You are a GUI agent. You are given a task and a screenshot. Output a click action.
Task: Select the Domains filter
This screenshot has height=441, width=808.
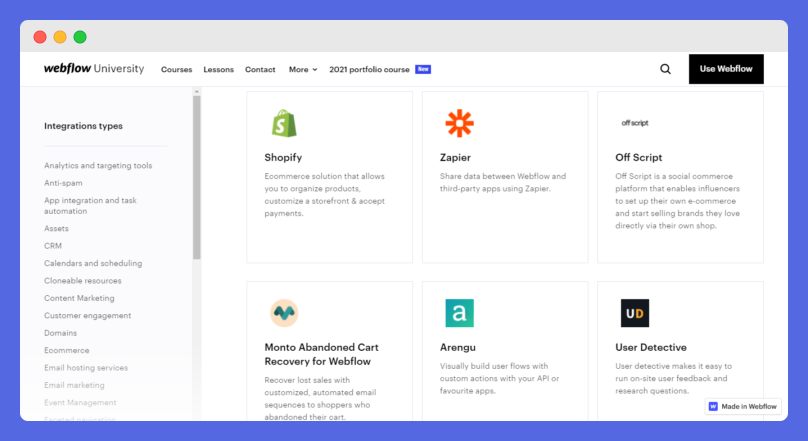coord(60,333)
